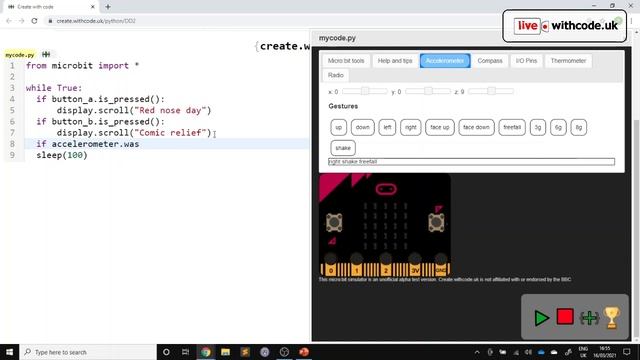Click micro:bit pin 2 connector
Viewport: 640px width, 360px height.
point(385,270)
